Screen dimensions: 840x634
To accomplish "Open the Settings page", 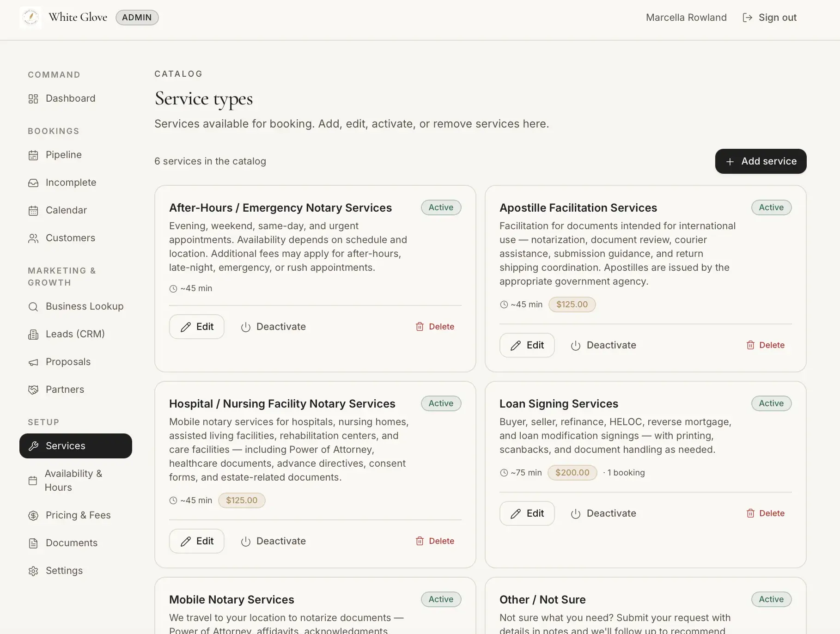I will click(x=76, y=571).
